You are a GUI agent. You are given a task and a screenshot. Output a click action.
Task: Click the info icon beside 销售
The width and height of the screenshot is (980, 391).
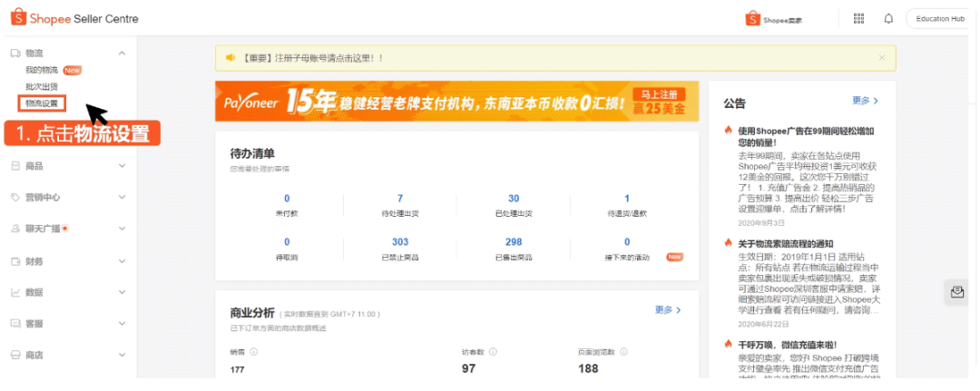[254, 352]
